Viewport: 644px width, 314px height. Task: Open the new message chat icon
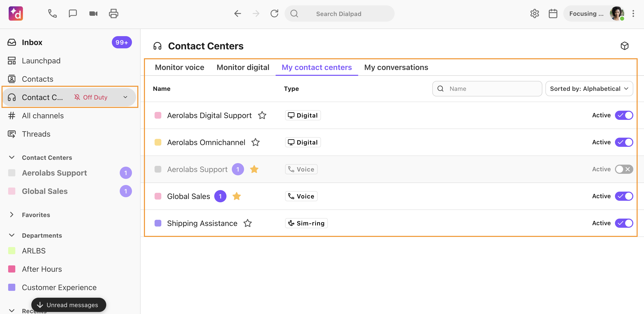click(x=73, y=13)
